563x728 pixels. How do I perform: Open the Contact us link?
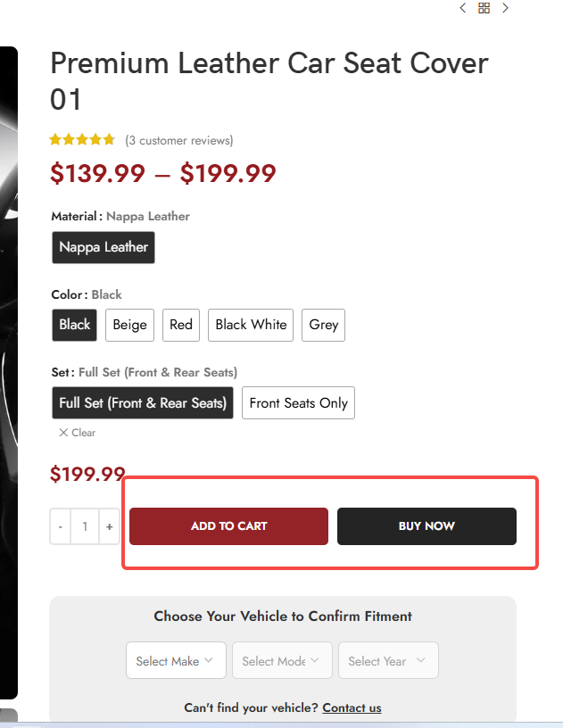[352, 708]
